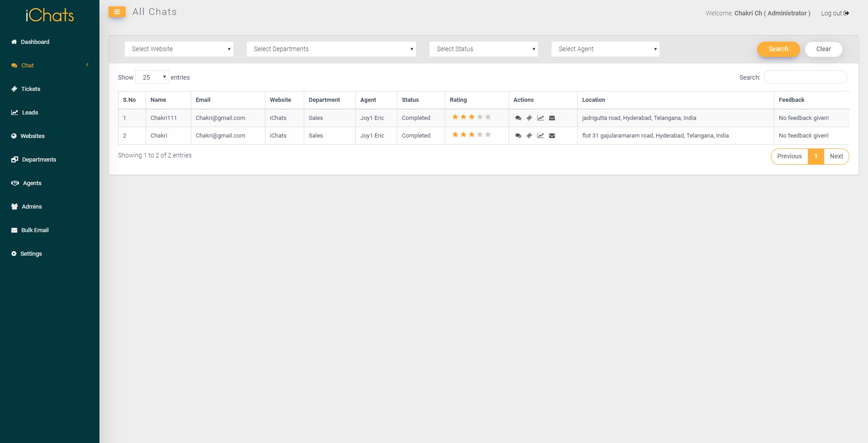Screen dimensions: 868x443
Task: Click Chakri@gmail.com in row 2
Action: [x=221, y=136]
